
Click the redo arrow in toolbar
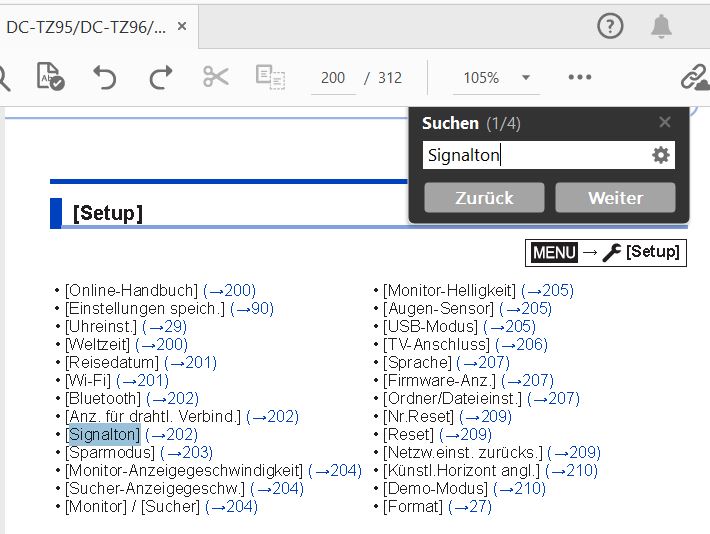click(x=160, y=78)
